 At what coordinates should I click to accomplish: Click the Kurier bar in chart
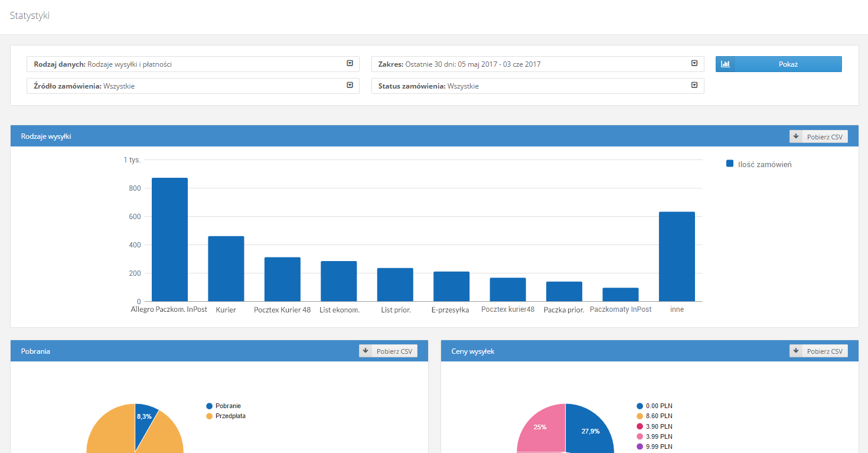coord(226,269)
